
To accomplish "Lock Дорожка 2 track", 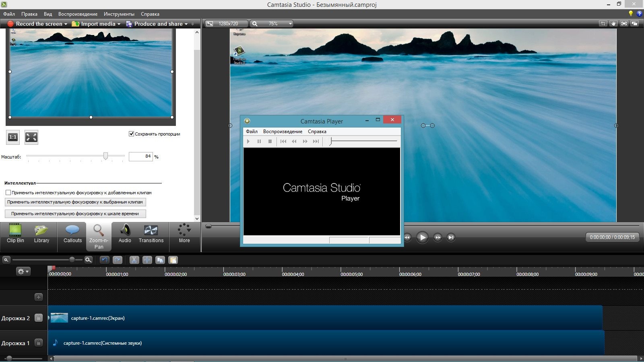I will tap(39, 318).
